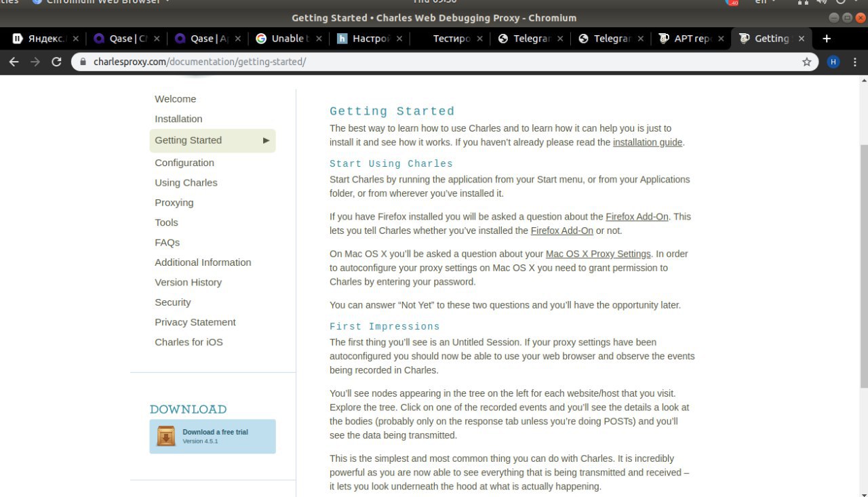The width and height of the screenshot is (868, 497).
Task: Open the Privacy Statement page
Action: tap(195, 322)
